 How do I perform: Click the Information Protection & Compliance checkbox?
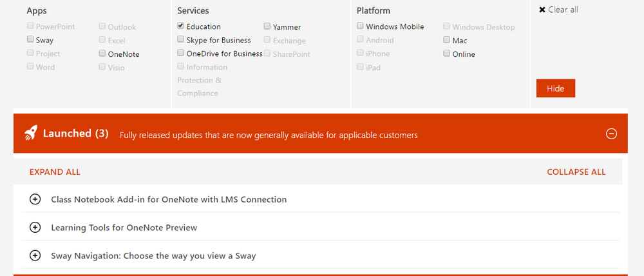(x=180, y=66)
